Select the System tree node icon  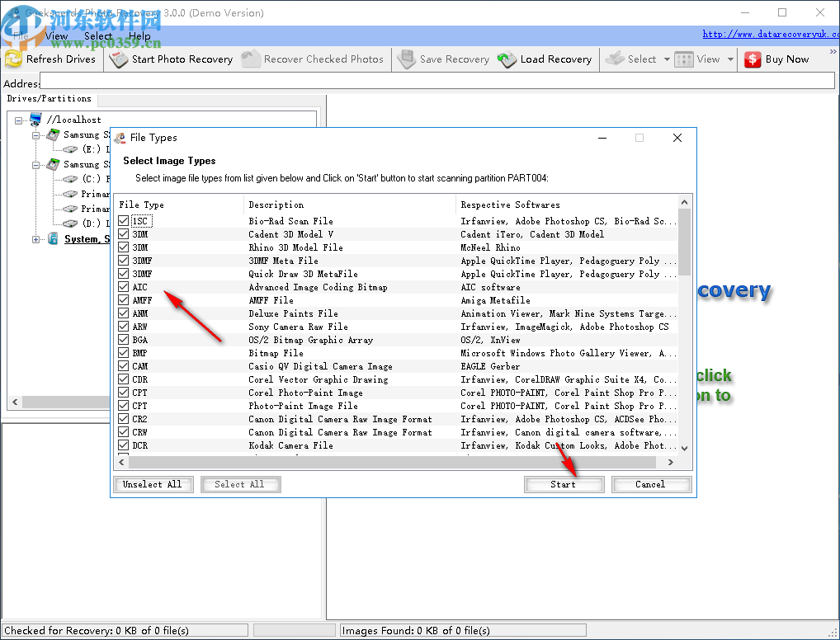pos(53,239)
